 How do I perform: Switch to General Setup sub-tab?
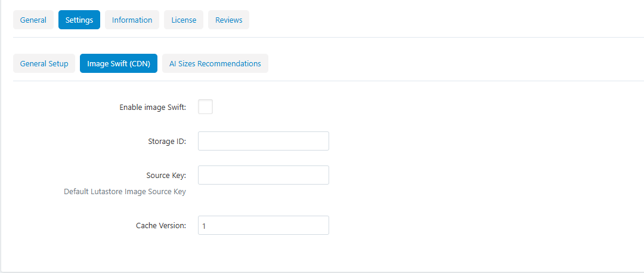pos(44,63)
